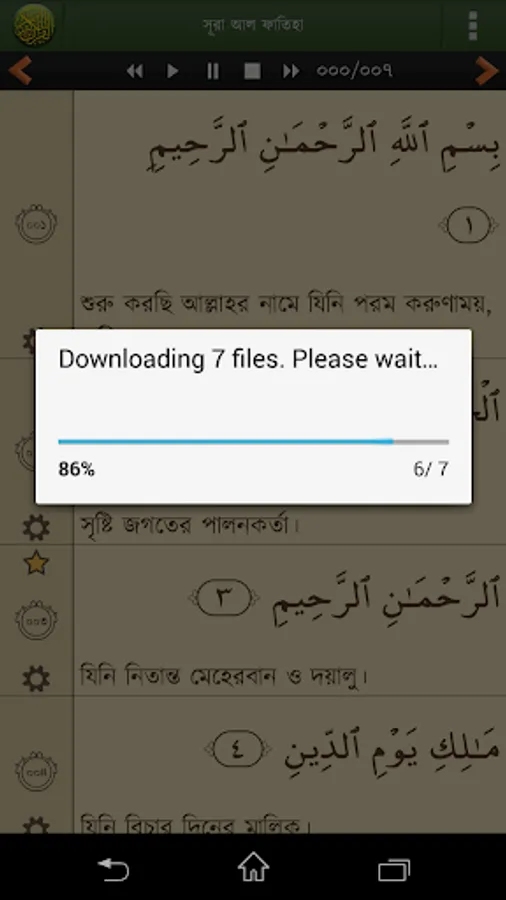Start recitation with the play button
506x900 pixels.
point(173,71)
